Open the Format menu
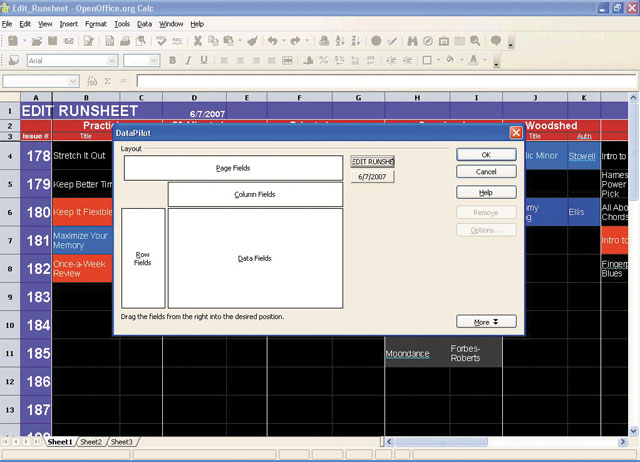Viewport: 640px width, 462px height. (x=96, y=24)
